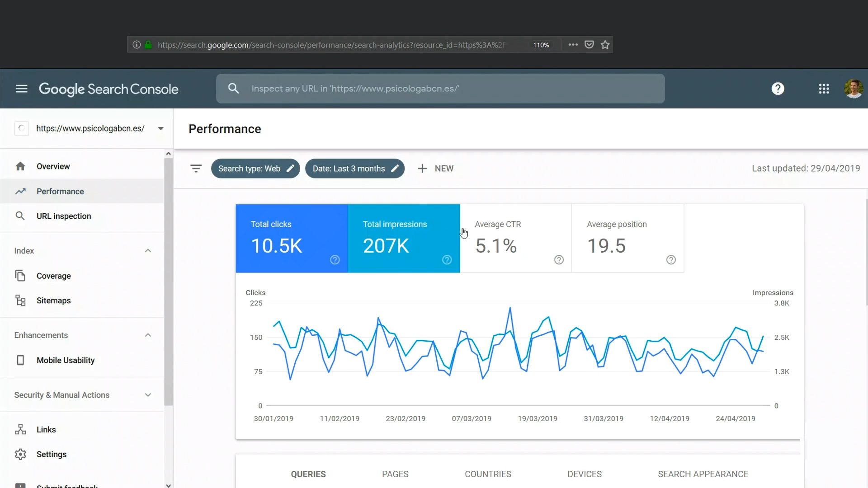Show help for Average position
868x488 pixels.
tap(671, 260)
